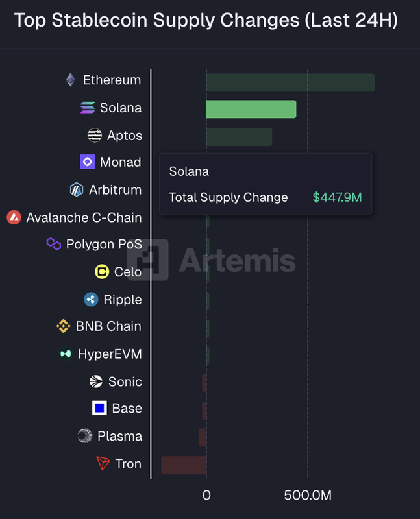The width and height of the screenshot is (420, 519).
Task: Click the Ripple blue logo icon
Action: [x=91, y=300]
